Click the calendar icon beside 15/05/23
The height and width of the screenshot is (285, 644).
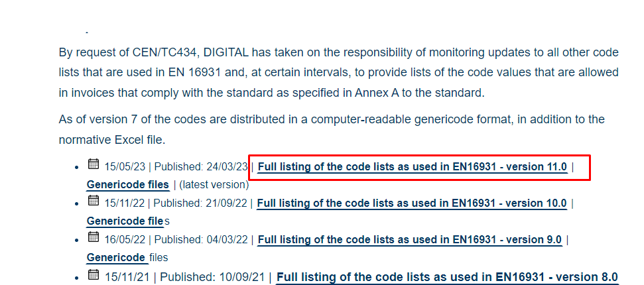94,164
